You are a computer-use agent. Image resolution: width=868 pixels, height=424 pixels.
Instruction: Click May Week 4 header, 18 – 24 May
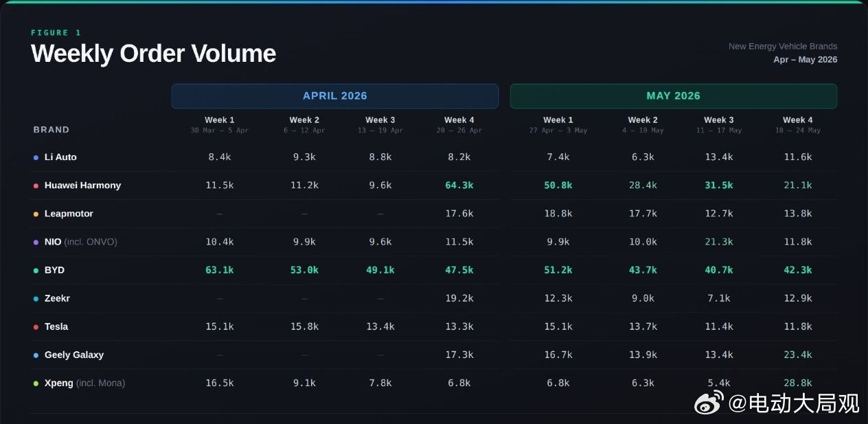(x=798, y=124)
